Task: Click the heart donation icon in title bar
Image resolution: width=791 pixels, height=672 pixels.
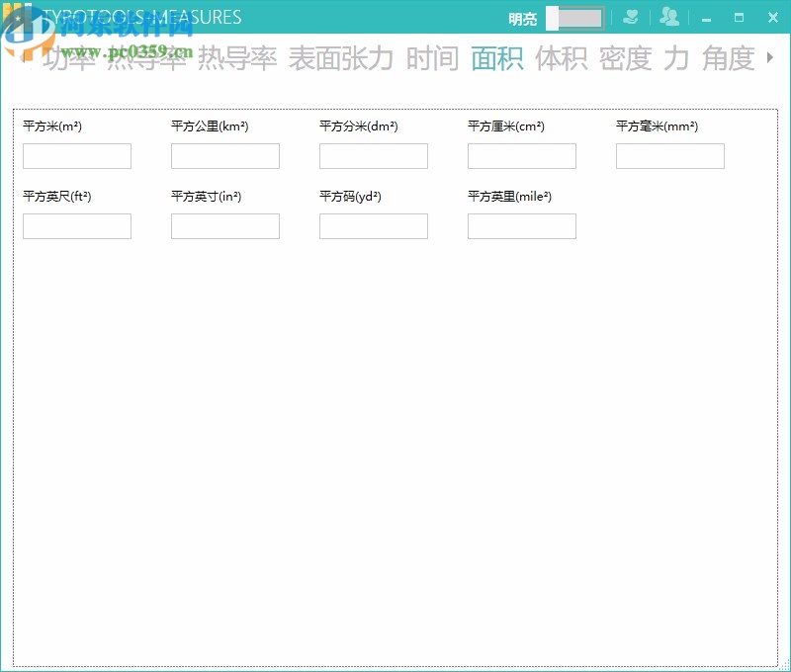Action: (631, 17)
